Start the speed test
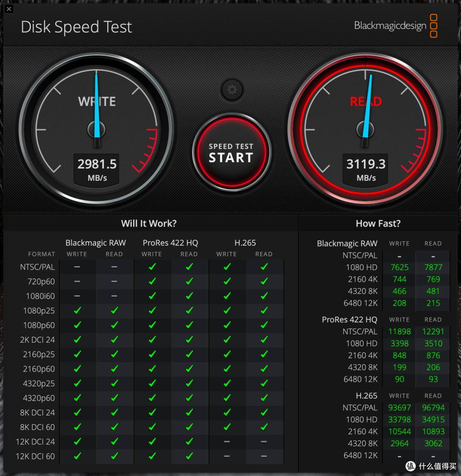The image size is (461, 476). coord(231,152)
